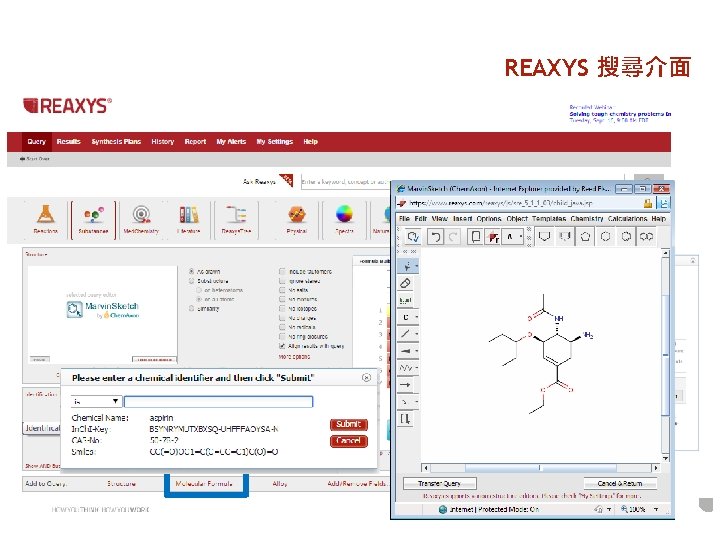This screenshot has width=720, height=540.
Task: Open the MedChemistry category icon
Action: point(141,219)
